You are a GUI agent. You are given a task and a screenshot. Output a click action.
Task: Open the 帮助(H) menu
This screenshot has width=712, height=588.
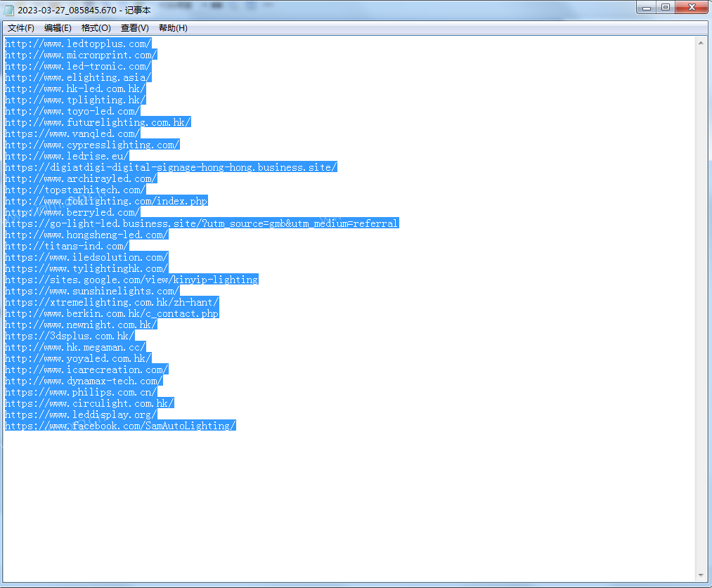point(173,28)
